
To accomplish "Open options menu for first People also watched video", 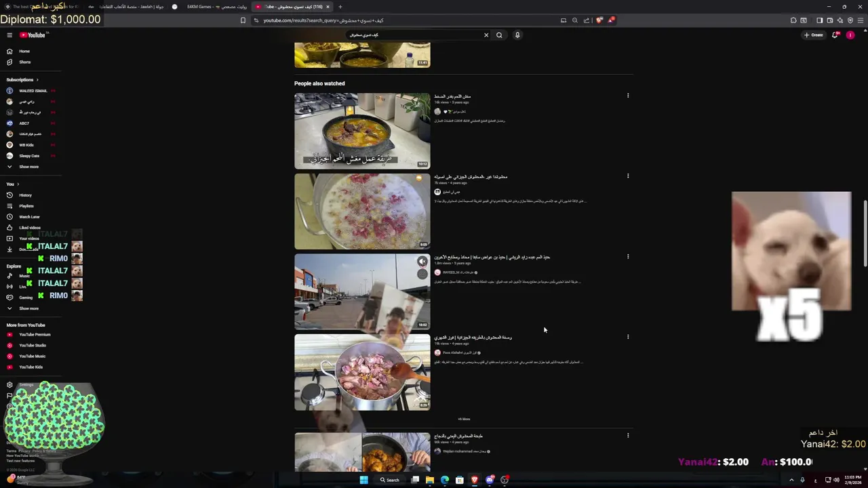I will point(628,96).
